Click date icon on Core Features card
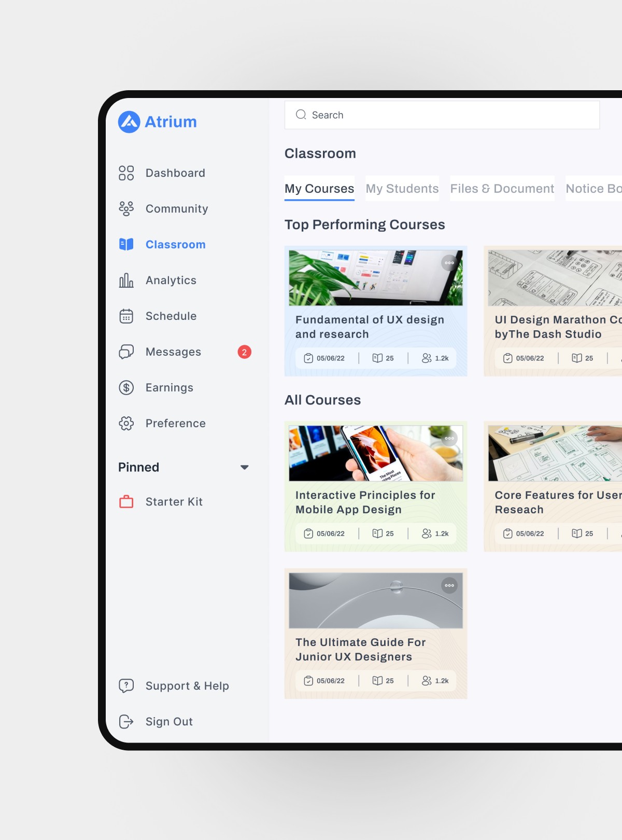The image size is (622, 840). (x=508, y=534)
